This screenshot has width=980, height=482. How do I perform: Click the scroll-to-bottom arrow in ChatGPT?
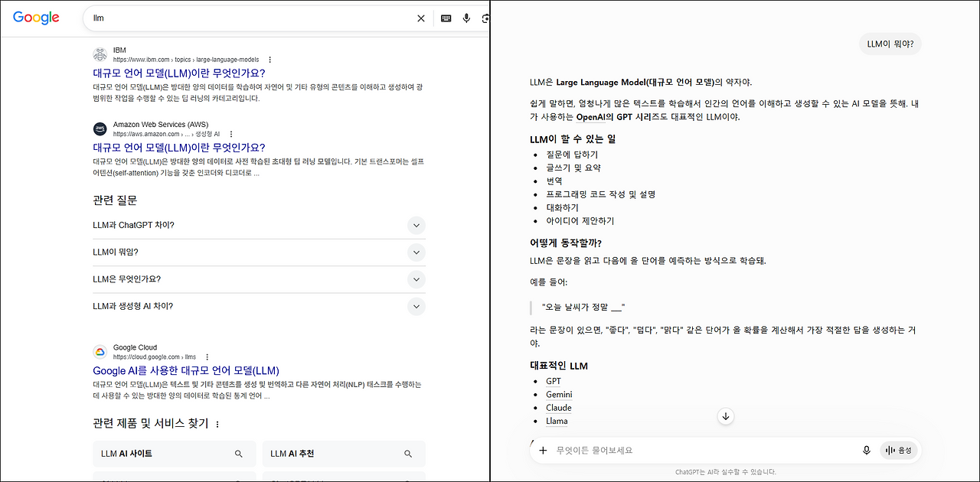click(726, 416)
